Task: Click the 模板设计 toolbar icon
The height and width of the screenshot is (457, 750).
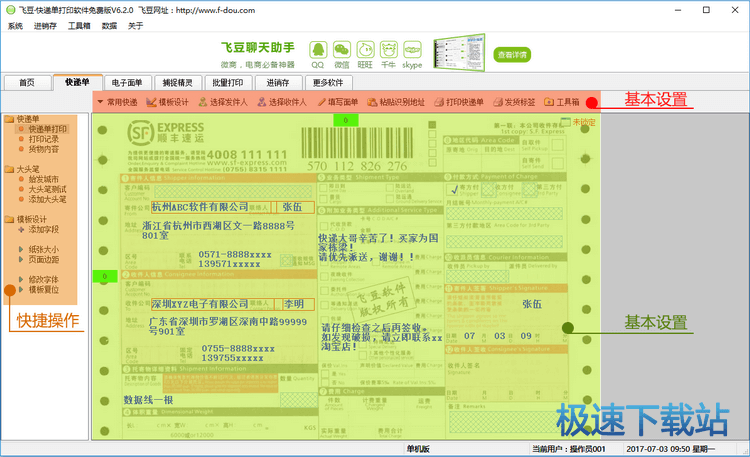Action: tap(151, 102)
